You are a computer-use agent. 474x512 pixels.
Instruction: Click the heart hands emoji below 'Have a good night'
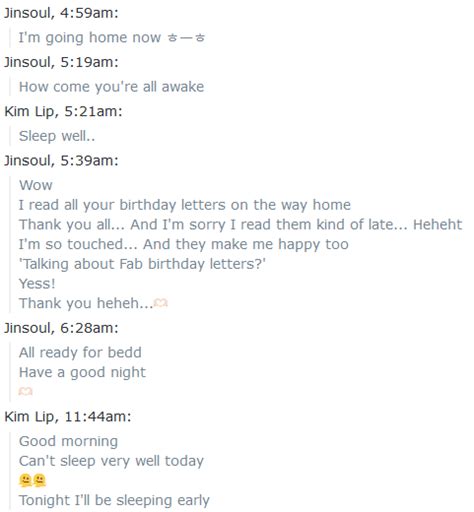pos(26,391)
